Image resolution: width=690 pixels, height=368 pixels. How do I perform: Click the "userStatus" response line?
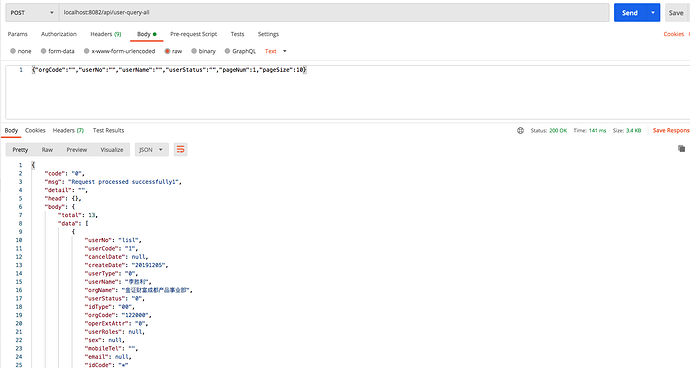pyautogui.click(x=114, y=298)
